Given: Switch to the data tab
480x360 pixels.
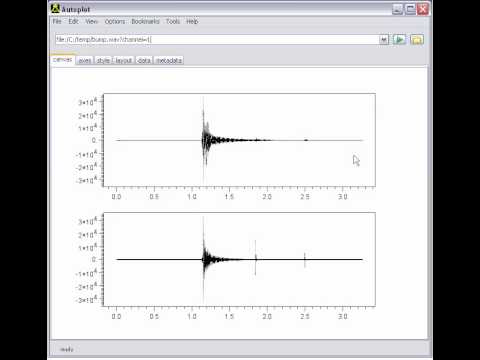Looking at the screenshot, I should [144, 60].
